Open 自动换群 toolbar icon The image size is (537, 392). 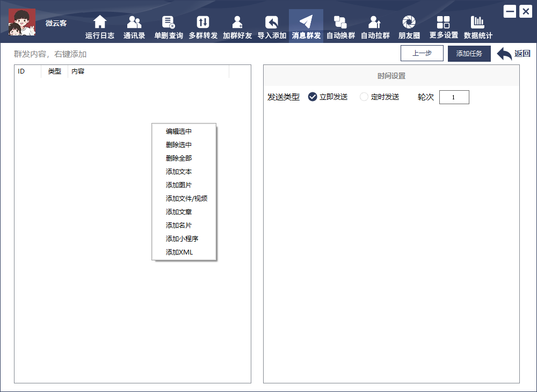coord(340,23)
